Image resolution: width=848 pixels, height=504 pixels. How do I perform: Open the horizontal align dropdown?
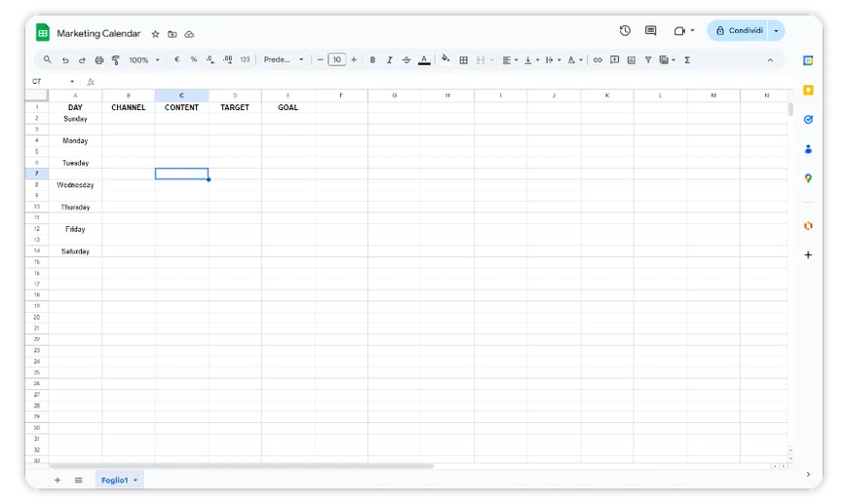tap(510, 60)
